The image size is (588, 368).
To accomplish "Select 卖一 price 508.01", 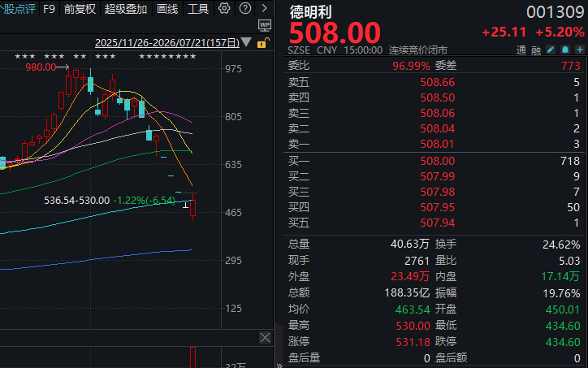I will 437,144.
